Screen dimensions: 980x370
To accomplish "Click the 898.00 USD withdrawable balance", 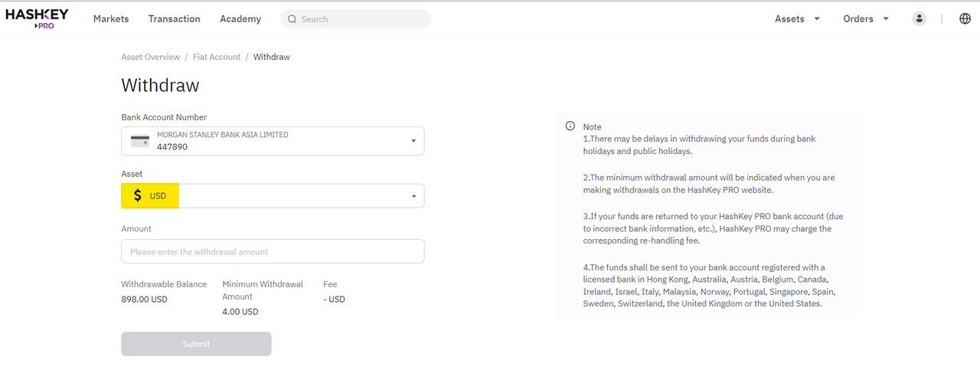I will (x=144, y=299).
